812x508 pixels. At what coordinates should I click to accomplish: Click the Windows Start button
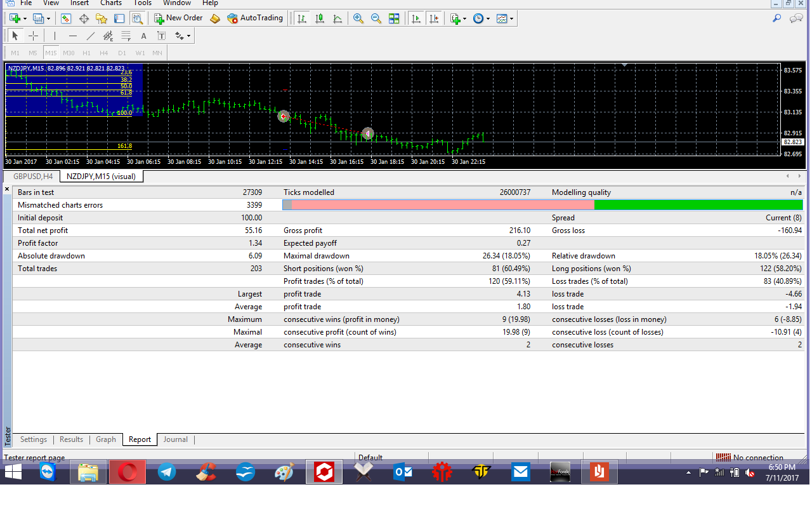click(x=13, y=472)
